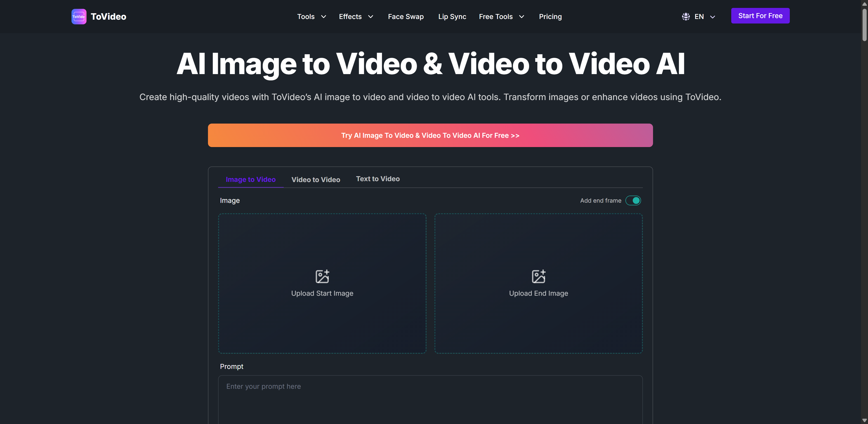Click the globe language icon
Viewport: 868px width, 424px height.
[x=685, y=16]
